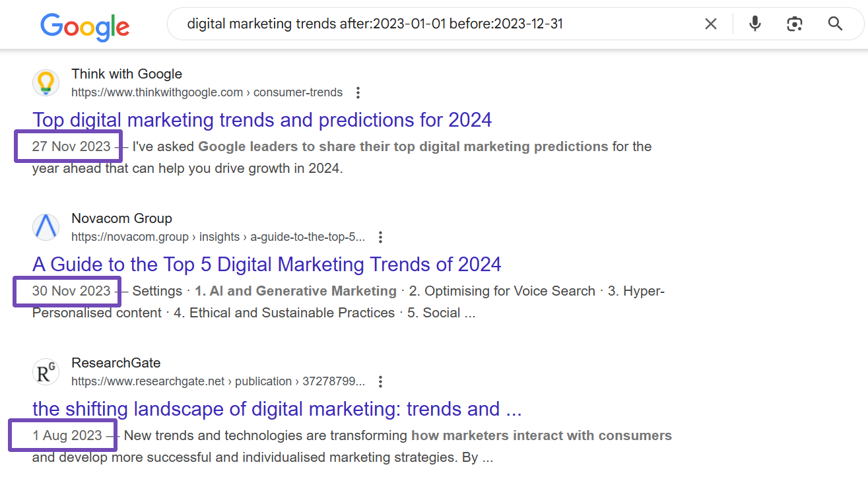Click the magnifying glass search icon
The height and width of the screenshot is (479, 868).
click(835, 24)
